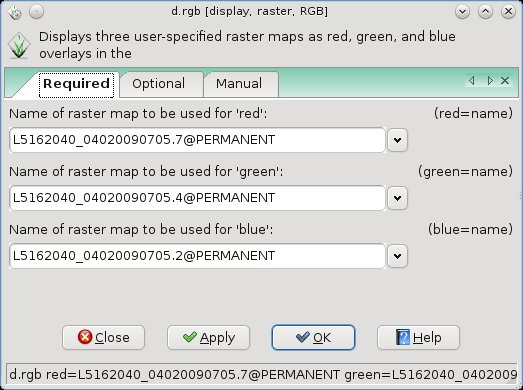The height and width of the screenshot is (390, 523).
Task: Click the round pin button in title bar
Action: tap(36, 12)
